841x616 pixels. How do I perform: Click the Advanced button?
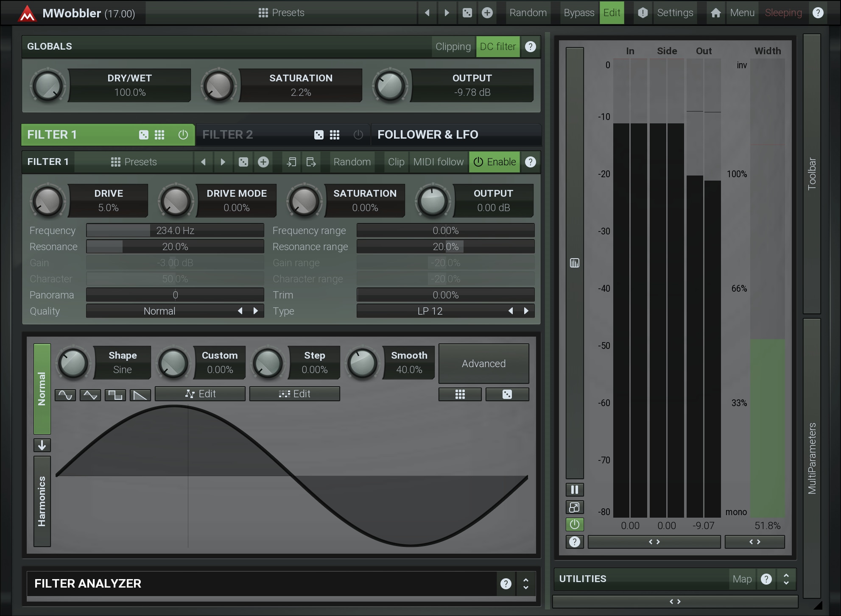click(483, 364)
